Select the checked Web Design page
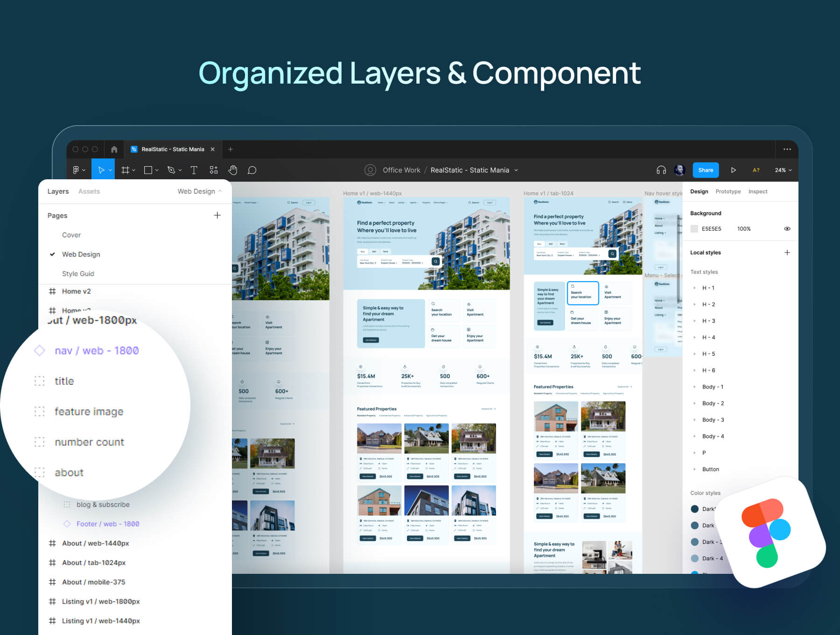 point(81,254)
